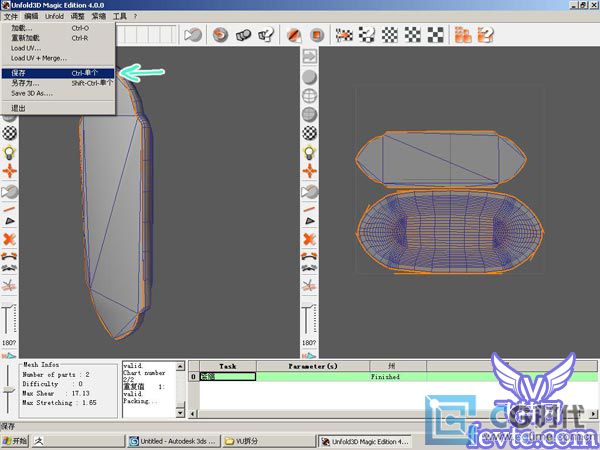Click the orange stacked boxes icon
Image resolution: width=600 pixels, height=450 pixels.
click(463, 35)
